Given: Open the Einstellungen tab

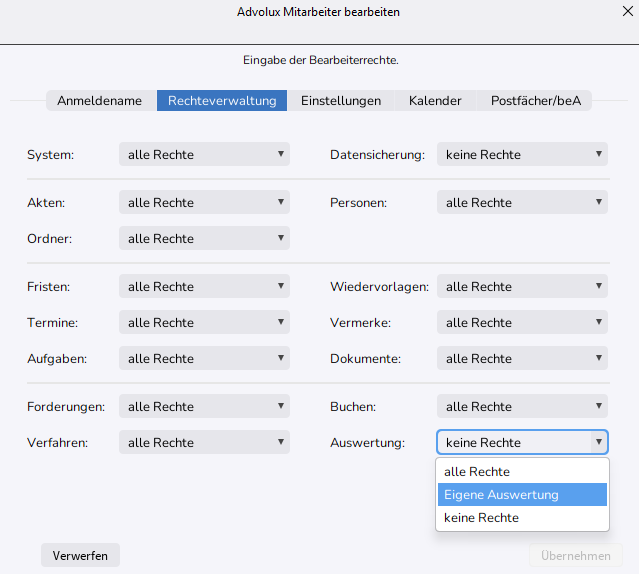Looking at the screenshot, I should click(x=341, y=100).
